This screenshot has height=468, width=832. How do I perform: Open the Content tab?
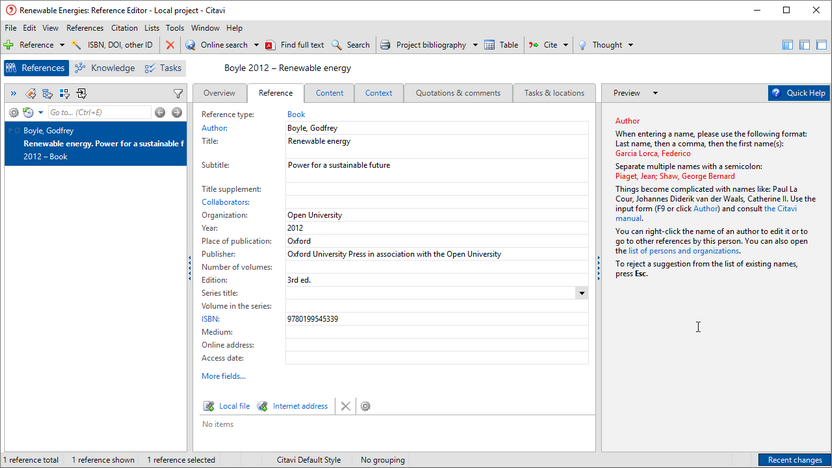(x=330, y=93)
